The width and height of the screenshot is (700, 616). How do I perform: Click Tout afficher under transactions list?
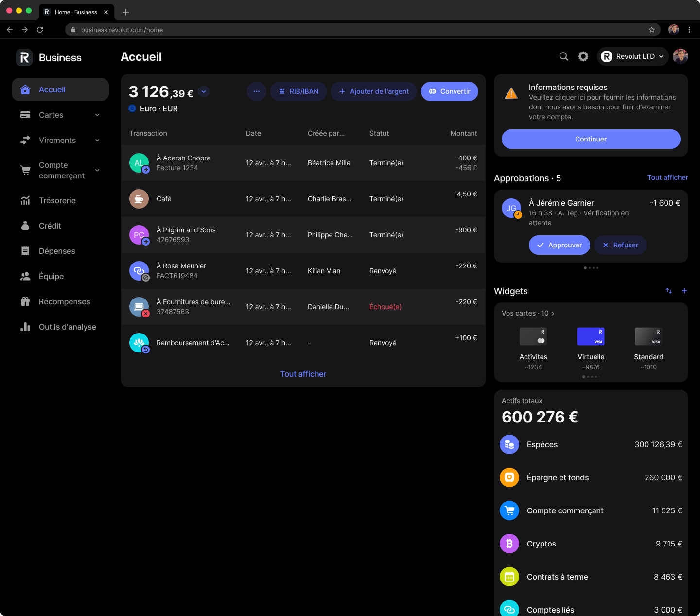pyautogui.click(x=303, y=374)
